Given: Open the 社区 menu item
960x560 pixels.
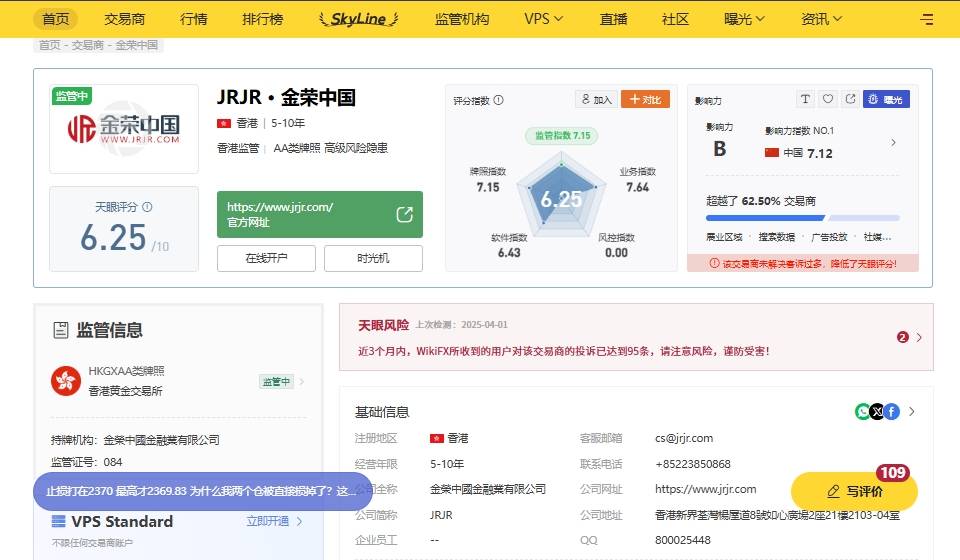Looking at the screenshot, I should pyautogui.click(x=675, y=19).
